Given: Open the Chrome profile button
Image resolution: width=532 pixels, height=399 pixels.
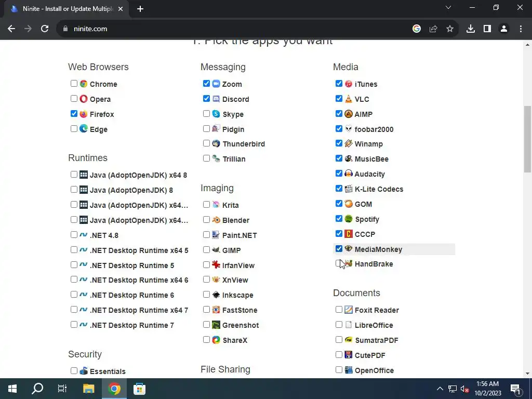Looking at the screenshot, I should (x=504, y=29).
